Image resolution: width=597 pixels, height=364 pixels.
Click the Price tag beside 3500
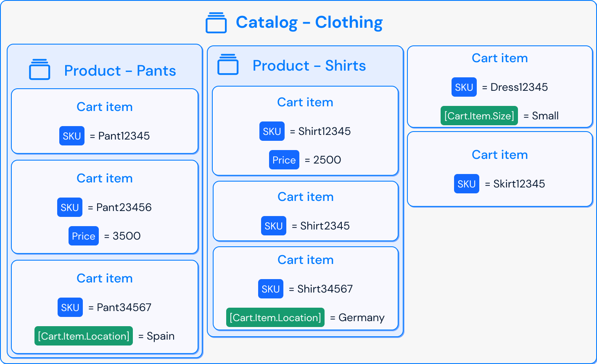pyautogui.click(x=84, y=236)
